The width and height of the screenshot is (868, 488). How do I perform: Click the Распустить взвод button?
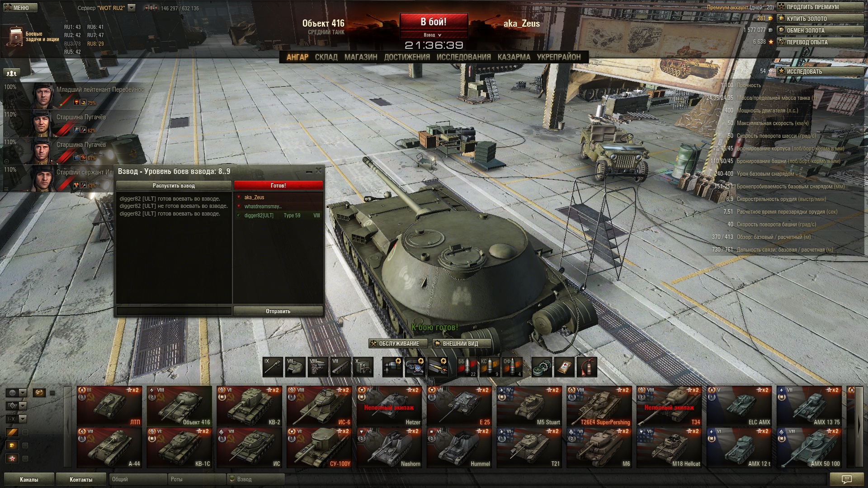(174, 186)
